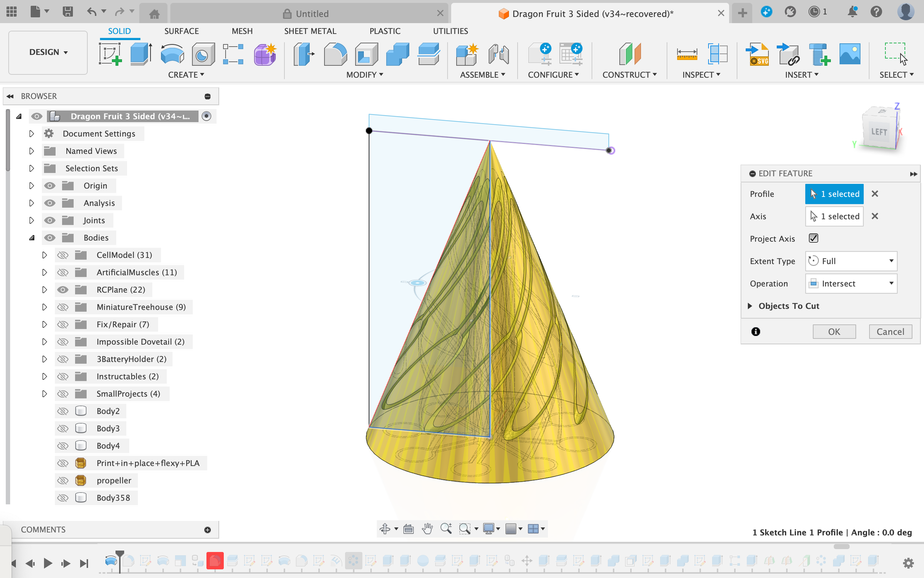The width and height of the screenshot is (924, 578).
Task: Select the Fillet tool in Modify
Action: (335, 54)
